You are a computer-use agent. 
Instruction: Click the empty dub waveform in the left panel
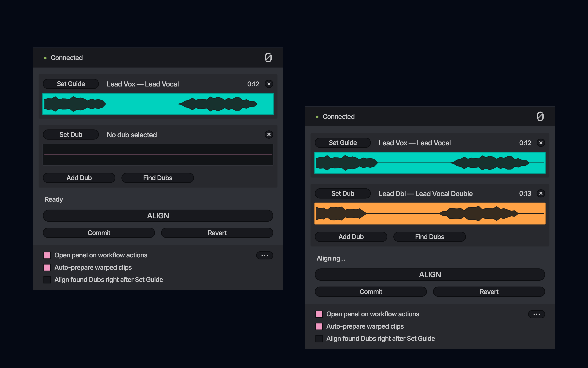pyautogui.click(x=158, y=155)
